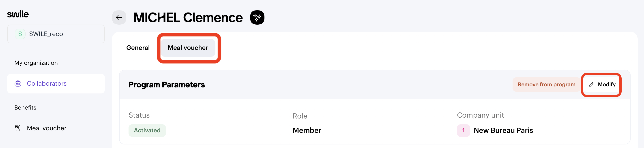
Task: Click the Meal voucher fork-knife icon
Action: coord(18,128)
